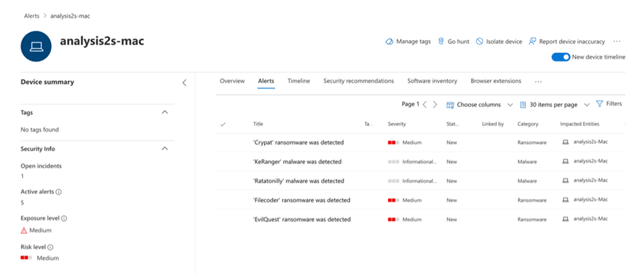The height and width of the screenshot is (277, 644).
Task: Click the Manage tags icon
Action: point(389,42)
